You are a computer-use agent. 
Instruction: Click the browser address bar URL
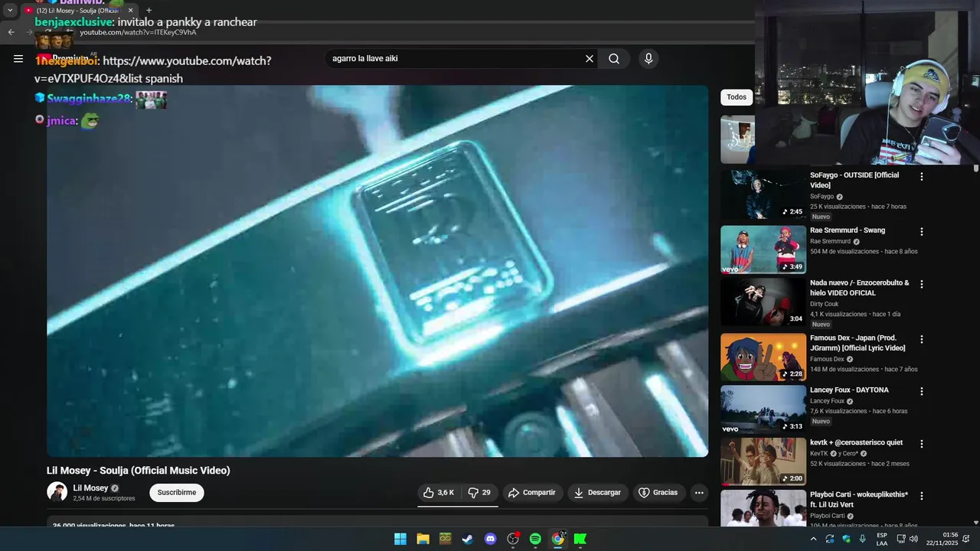coord(138,33)
